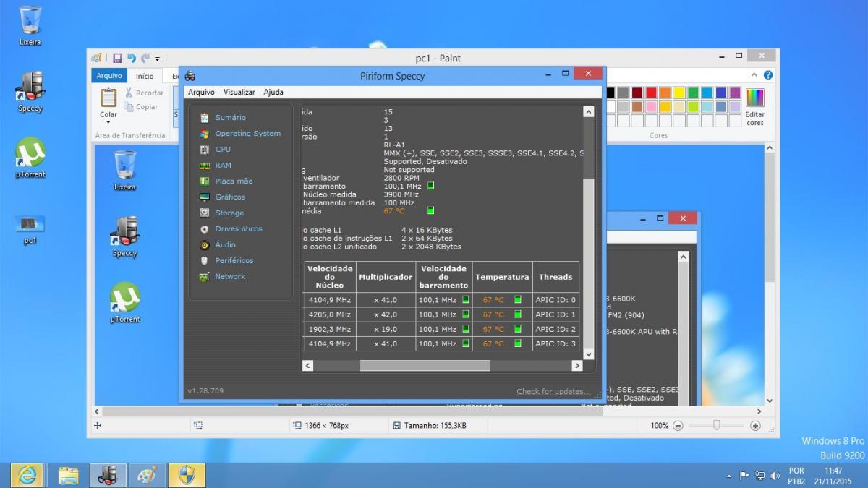
Task: Open the Periféricos section
Action: pos(234,260)
